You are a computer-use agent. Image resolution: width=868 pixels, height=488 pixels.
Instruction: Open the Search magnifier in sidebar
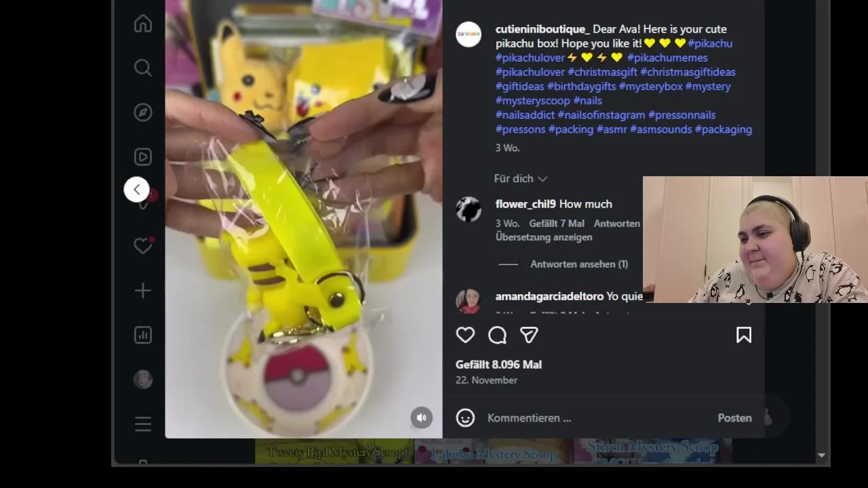pyautogui.click(x=142, y=68)
